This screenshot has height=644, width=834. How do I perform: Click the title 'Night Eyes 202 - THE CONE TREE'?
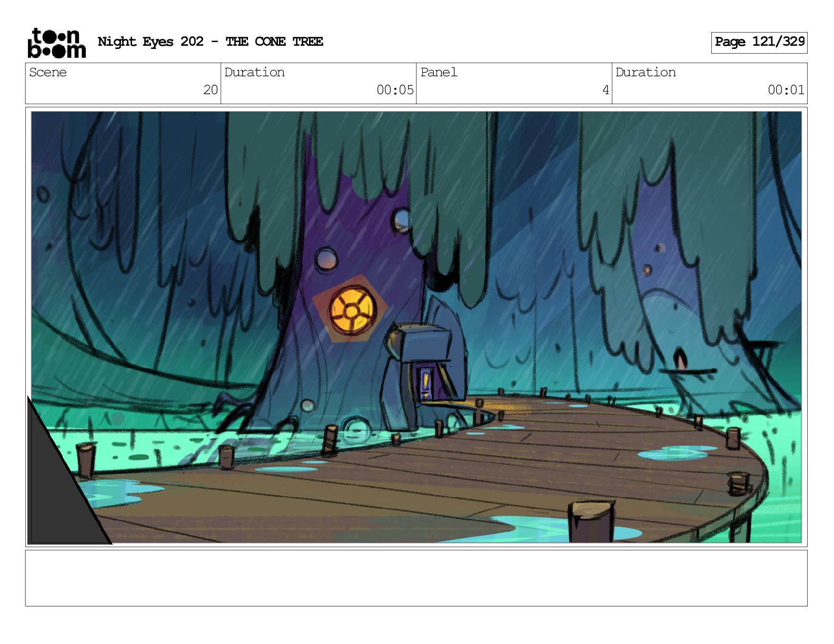[210, 42]
